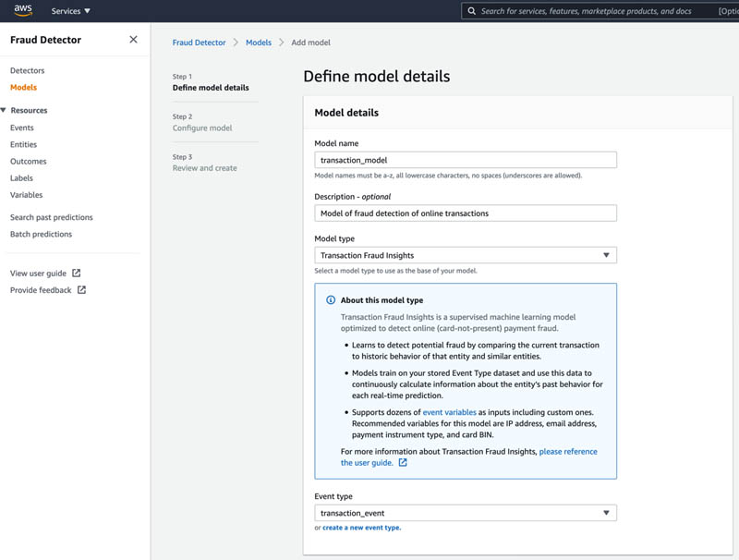739x560 pixels.
Task: Click the 'Add model' breadcrumb text
Action: click(310, 43)
